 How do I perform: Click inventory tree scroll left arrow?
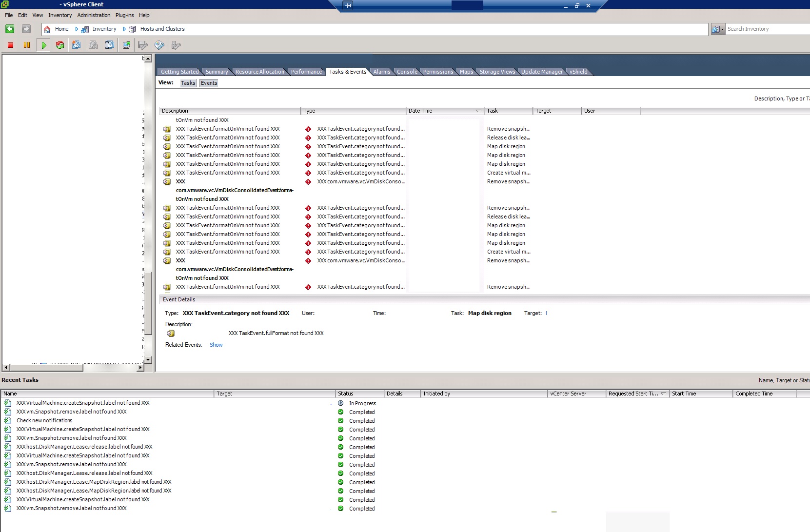click(x=6, y=368)
